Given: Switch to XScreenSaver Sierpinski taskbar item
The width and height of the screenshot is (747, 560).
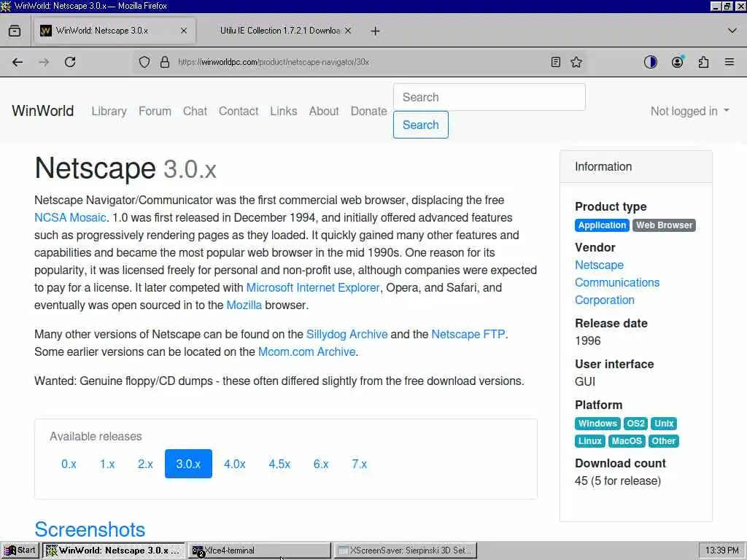Looking at the screenshot, I should (x=406, y=551).
